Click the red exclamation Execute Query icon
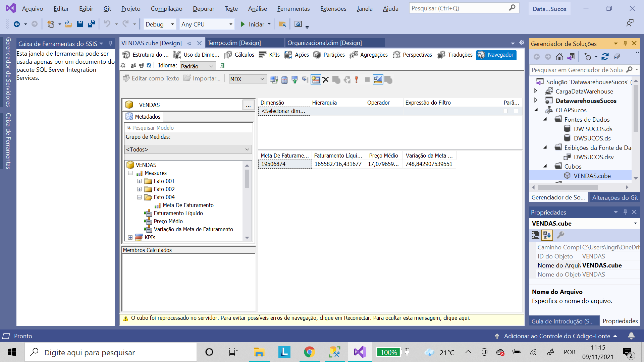Viewport: 644px width, 362px height. point(357,80)
